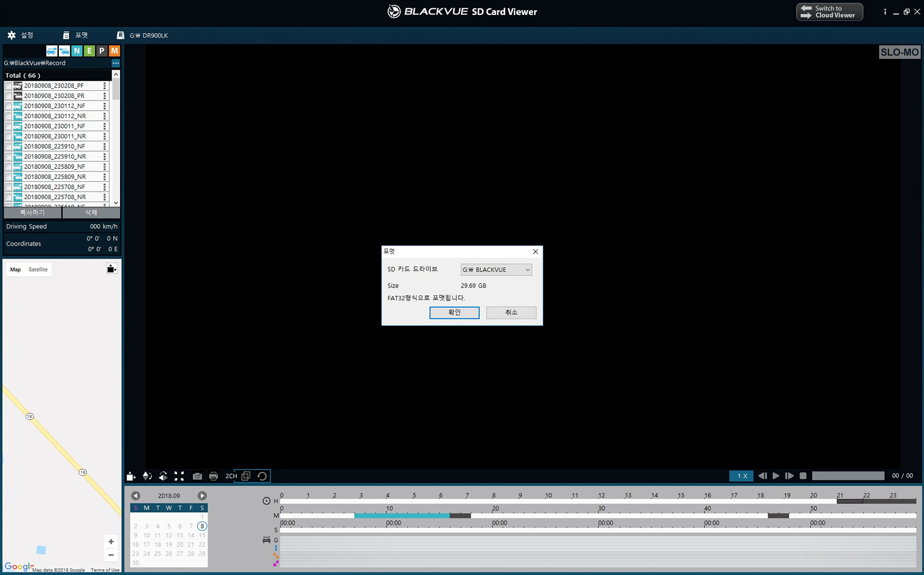Open options menu for 20180908_230011_NF
The width and height of the screenshot is (924, 575).
[x=105, y=126]
